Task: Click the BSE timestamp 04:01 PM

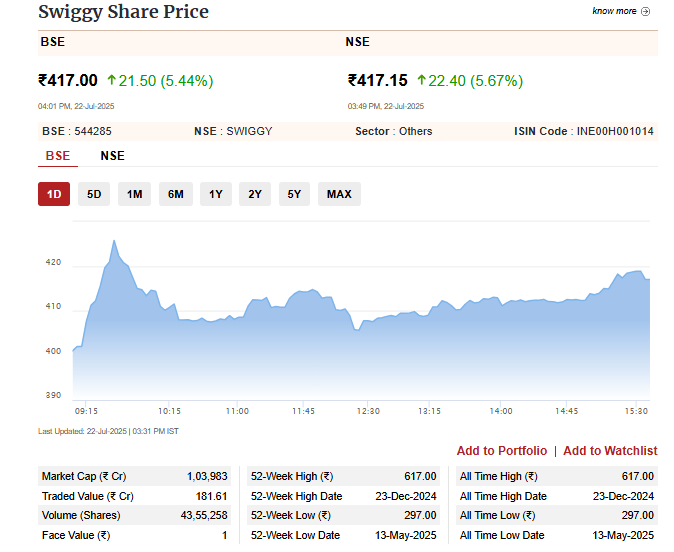Action: 76,106
